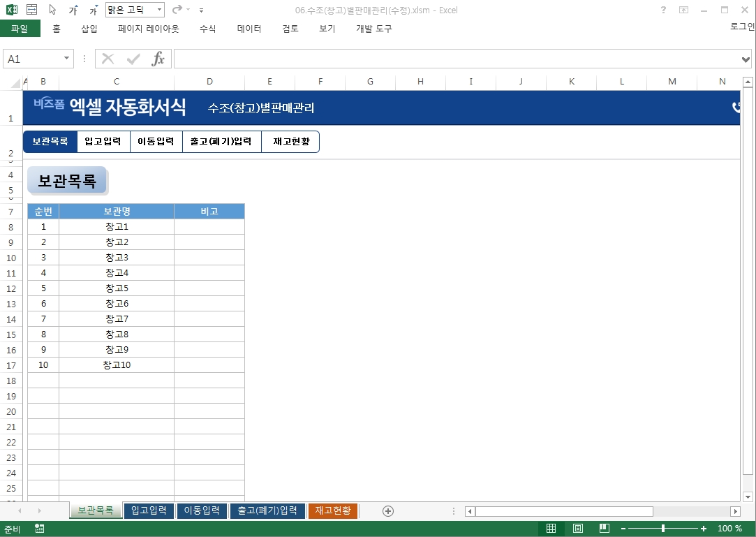The height and width of the screenshot is (537, 756).
Task: Click the zoom in plus button
Action: (704, 529)
